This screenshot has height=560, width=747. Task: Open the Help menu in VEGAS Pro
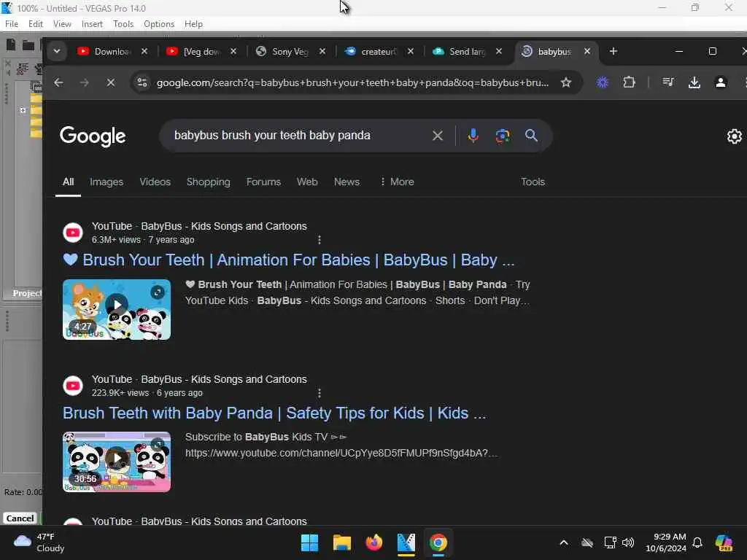click(x=193, y=24)
